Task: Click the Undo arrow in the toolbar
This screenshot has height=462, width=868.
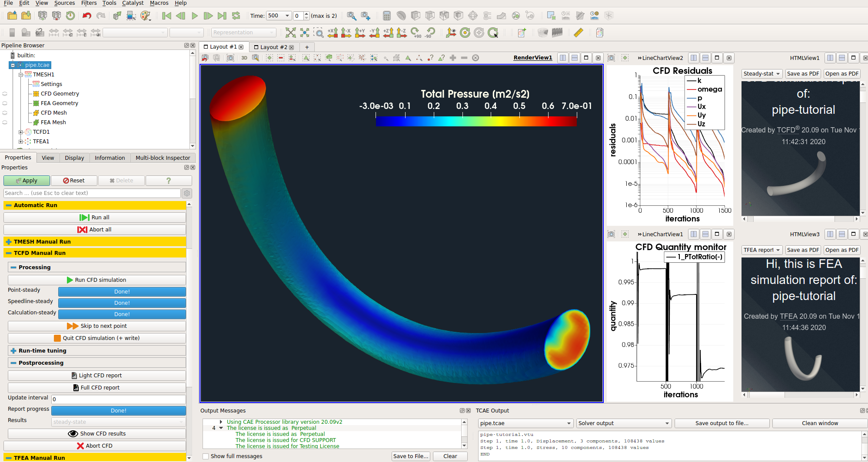Action: point(86,16)
